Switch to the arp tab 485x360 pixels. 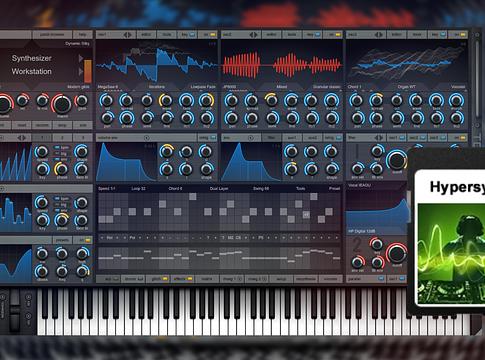pos(108,279)
